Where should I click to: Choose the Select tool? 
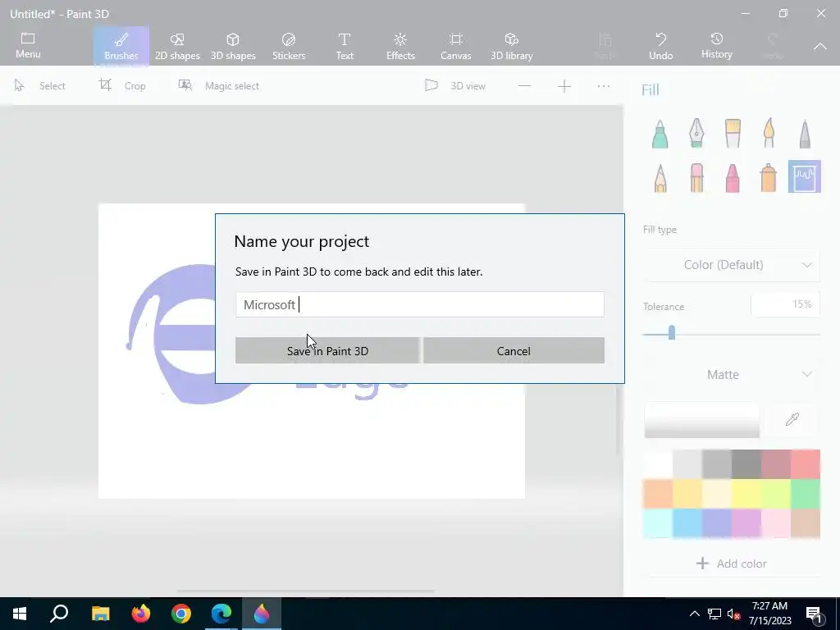point(40,85)
